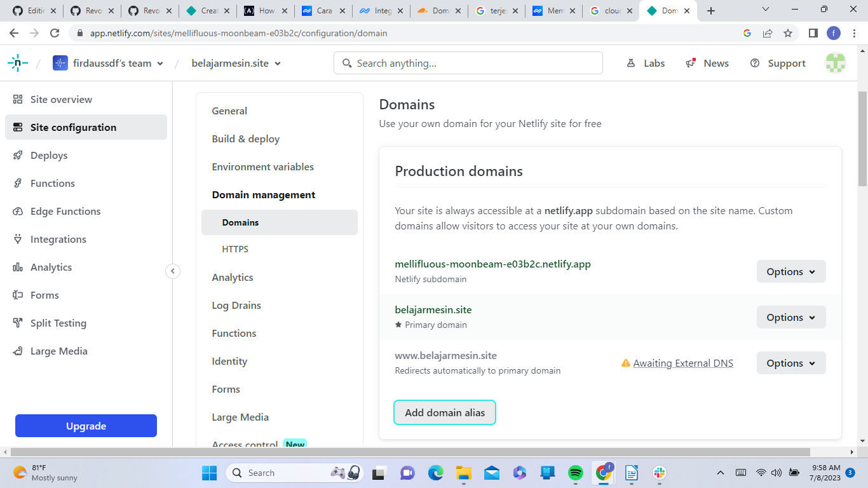The height and width of the screenshot is (488, 868).
Task: Open Spotify from the taskbar
Action: point(575,473)
